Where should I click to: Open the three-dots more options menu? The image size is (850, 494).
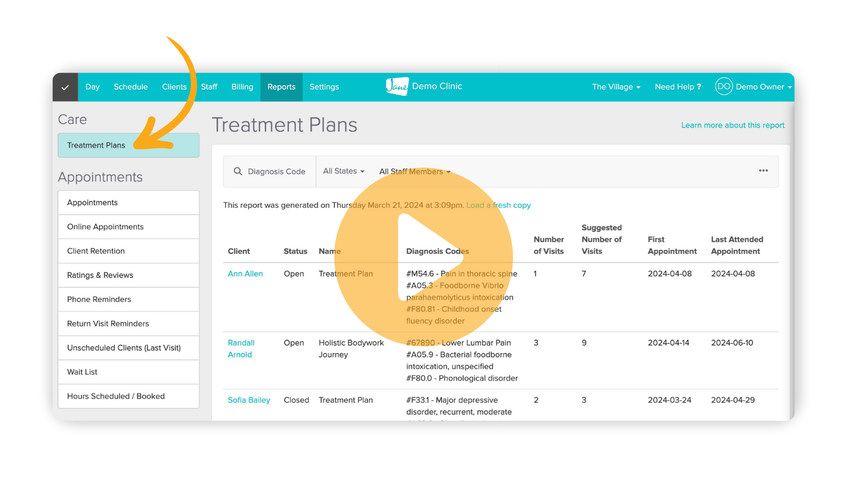763,171
